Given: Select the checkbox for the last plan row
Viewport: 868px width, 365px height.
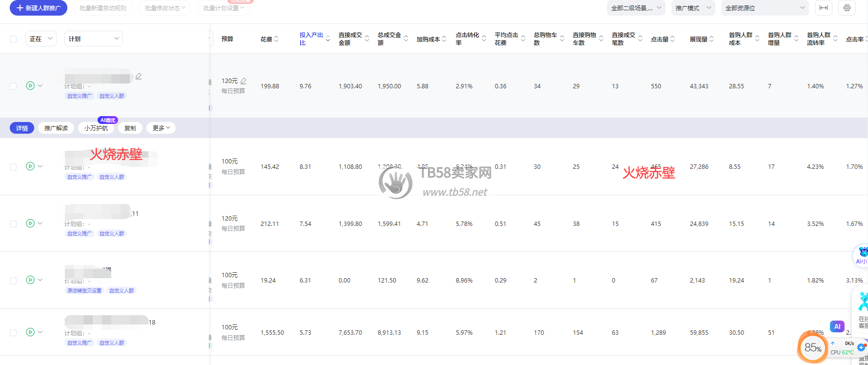Looking at the screenshot, I should click(13, 333).
